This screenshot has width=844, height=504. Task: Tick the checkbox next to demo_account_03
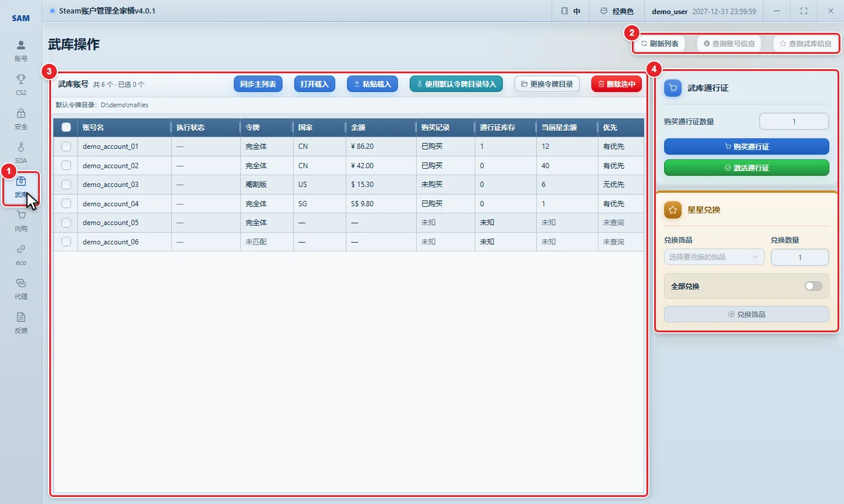(x=66, y=185)
